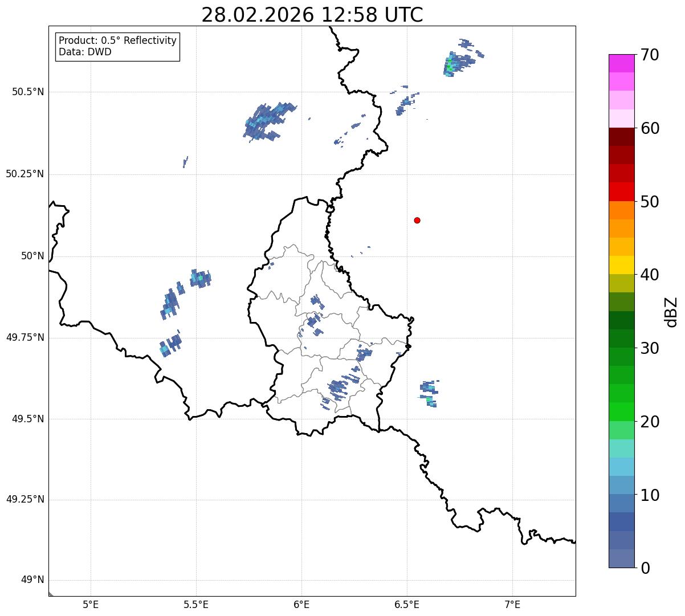685x616 pixels.
Task: Click the latitude label 50°N
Action: pos(32,256)
